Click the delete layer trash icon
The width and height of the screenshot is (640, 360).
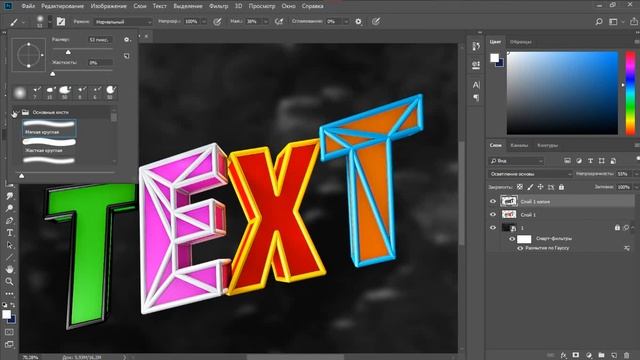(x=627, y=355)
